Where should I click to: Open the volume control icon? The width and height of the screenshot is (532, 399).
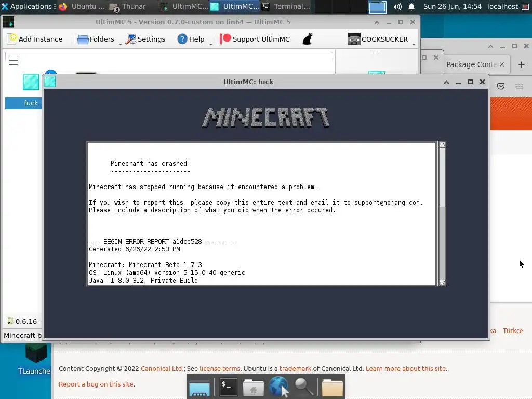(397, 6)
